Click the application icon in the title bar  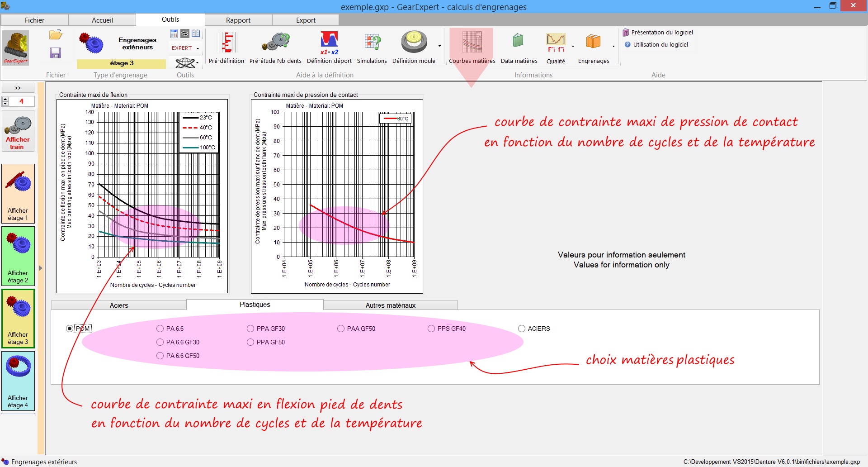click(5, 6)
